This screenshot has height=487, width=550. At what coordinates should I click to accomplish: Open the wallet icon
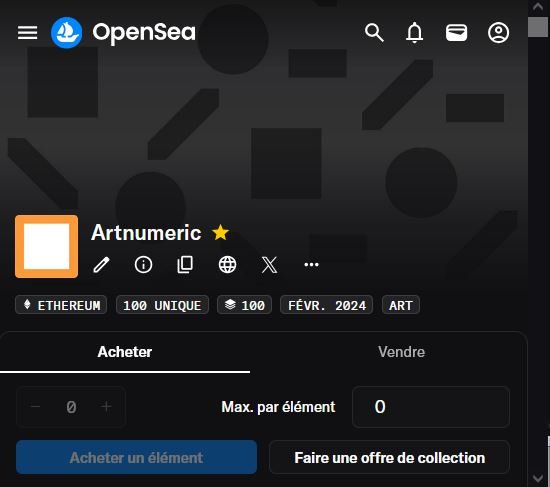[x=456, y=33]
